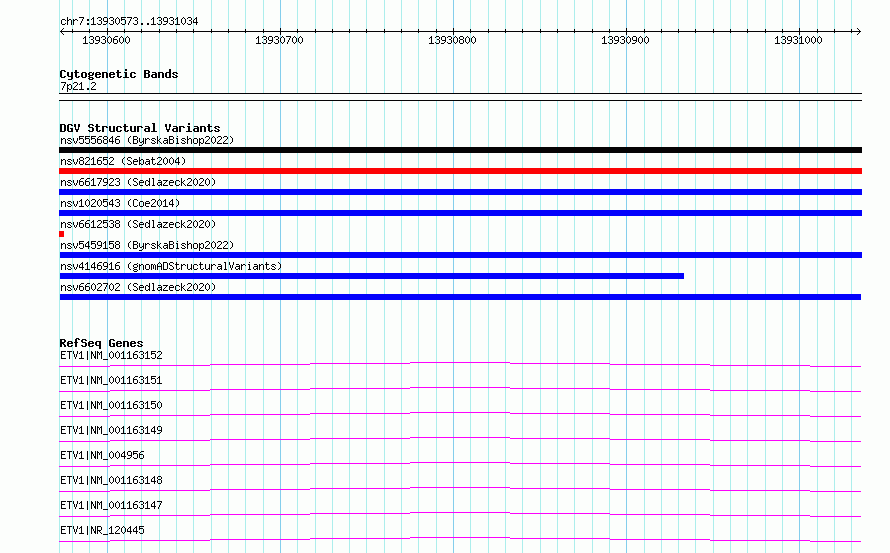890x553 pixels.
Task: Click the small red nsv6612538 variant marker
Action: pos(62,234)
